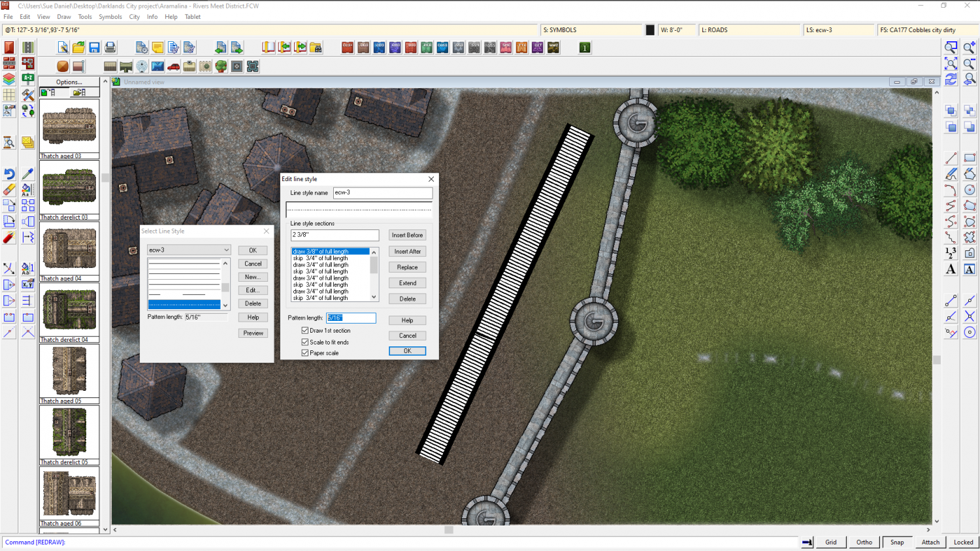Open the Symbols menu
The width and height of the screenshot is (980, 551).
(x=110, y=17)
